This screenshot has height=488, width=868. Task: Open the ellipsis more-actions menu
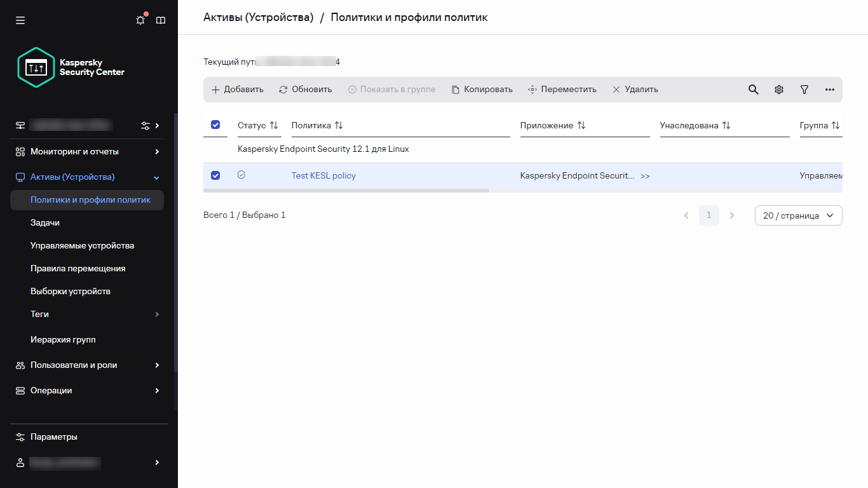pos(829,89)
